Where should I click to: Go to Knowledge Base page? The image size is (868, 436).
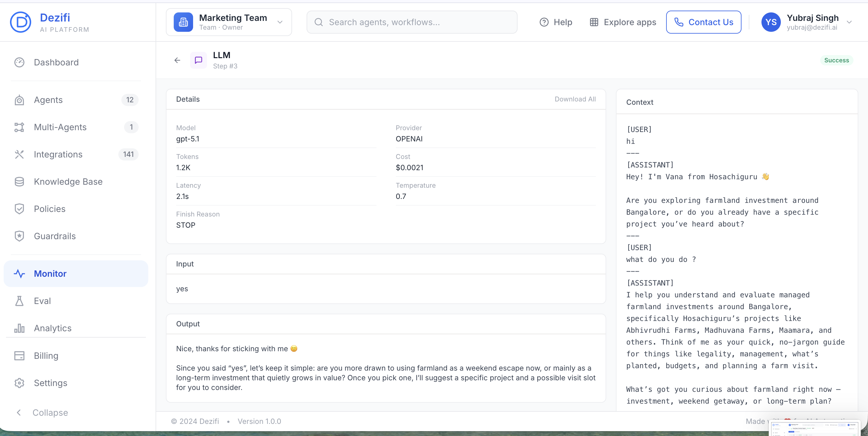click(x=76, y=182)
